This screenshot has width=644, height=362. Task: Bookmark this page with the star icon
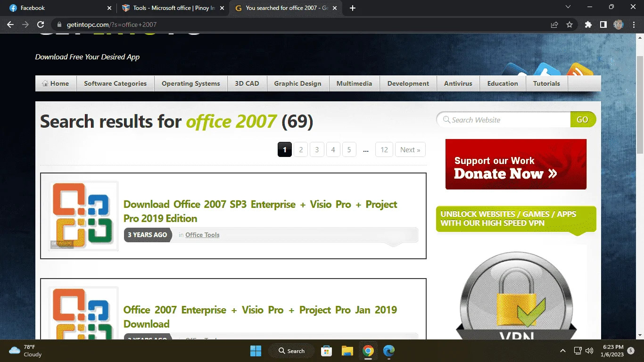pyautogui.click(x=570, y=25)
